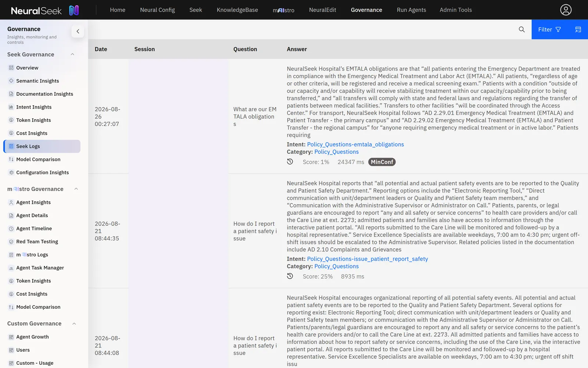The width and height of the screenshot is (588, 368).
Task: Collapse the Seek Governance section
Action: (72, 54)
